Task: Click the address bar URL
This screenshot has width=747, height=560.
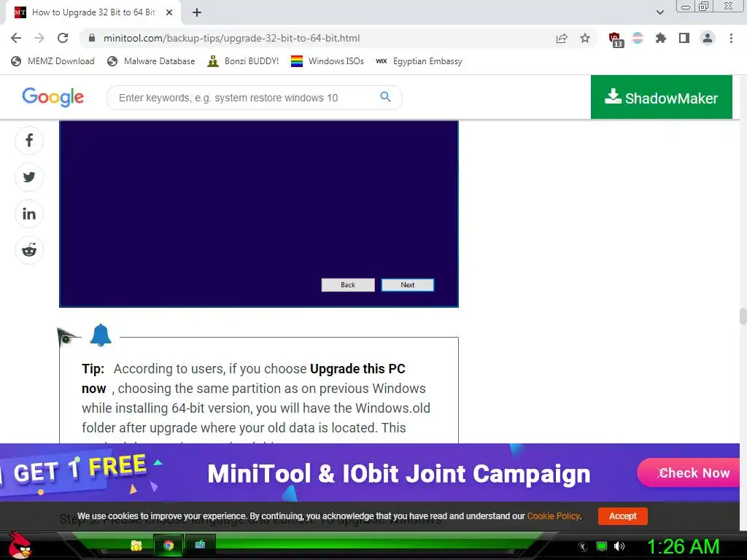Action: tap(231, 38)
